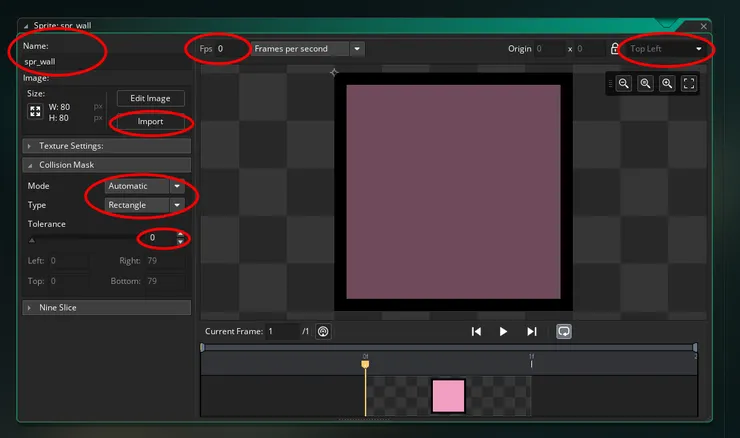
Task: Click the resize sprite icon beside Size
Action: 35,111
